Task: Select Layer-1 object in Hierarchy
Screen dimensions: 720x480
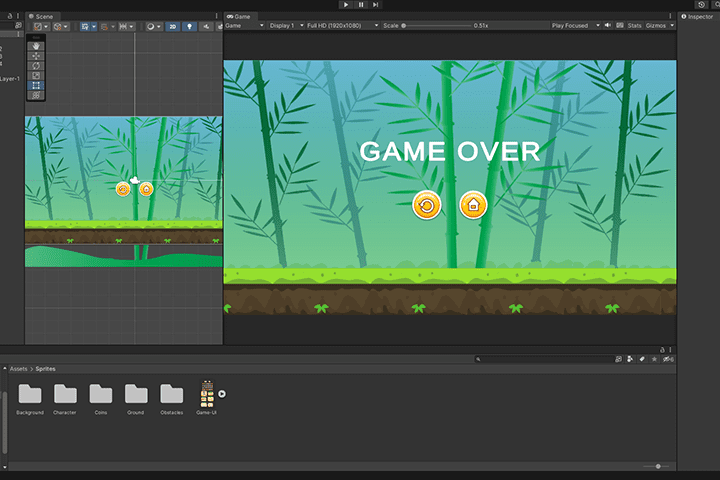Action: point(10,79)
